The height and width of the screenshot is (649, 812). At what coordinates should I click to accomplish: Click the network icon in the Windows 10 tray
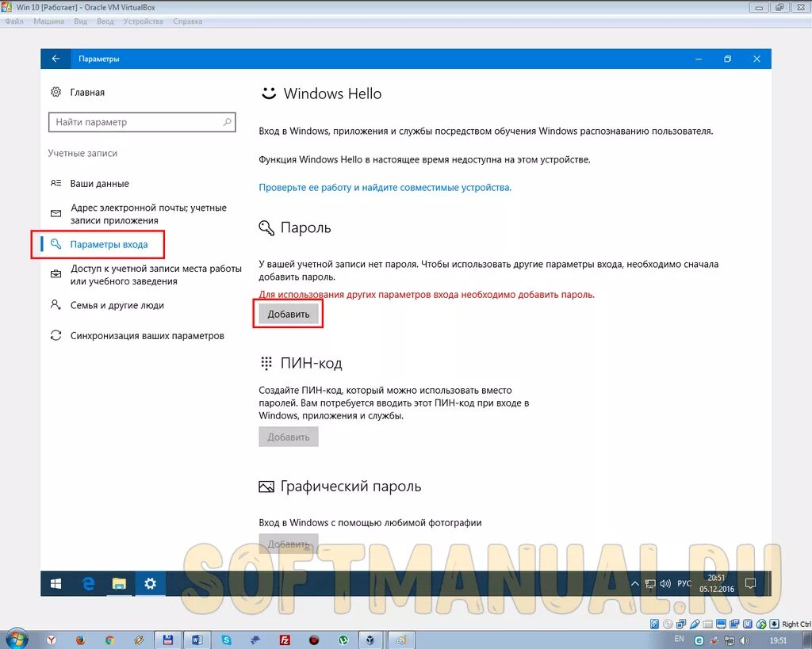pyautogui.click(x=650, y=584)
